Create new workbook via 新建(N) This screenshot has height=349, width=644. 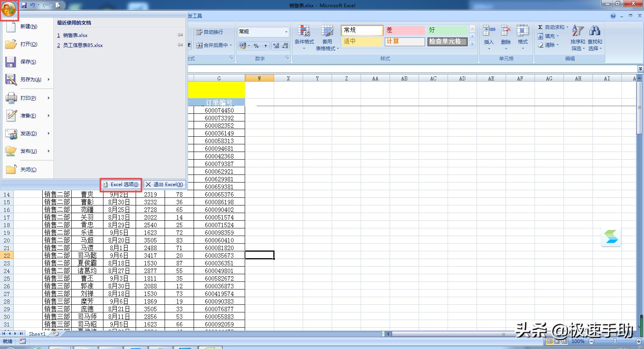(27, 27)
